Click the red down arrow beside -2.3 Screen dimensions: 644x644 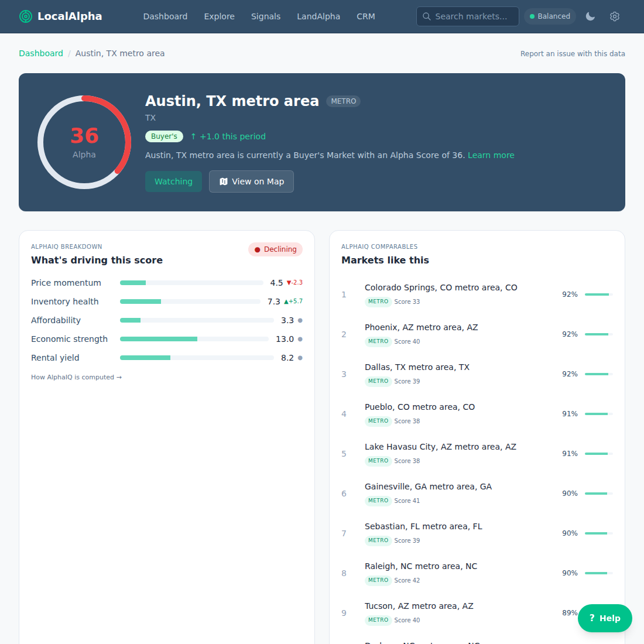(289, 283)
